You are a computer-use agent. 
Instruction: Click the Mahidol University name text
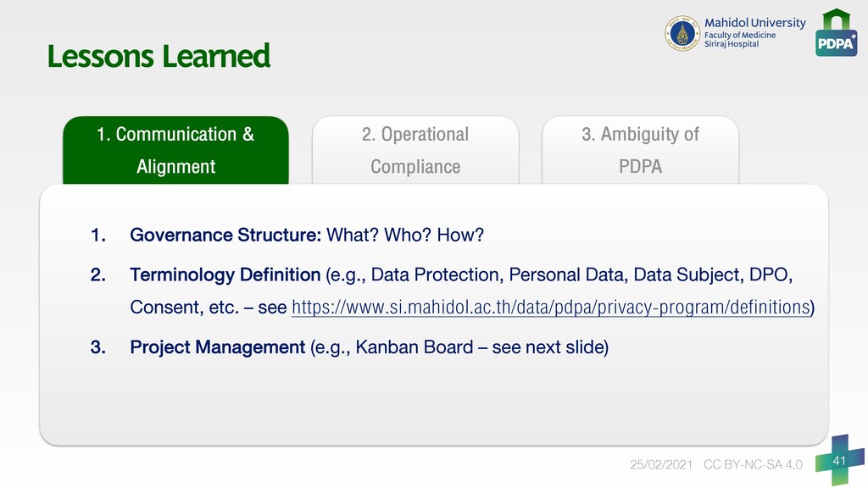click(755, 23)
